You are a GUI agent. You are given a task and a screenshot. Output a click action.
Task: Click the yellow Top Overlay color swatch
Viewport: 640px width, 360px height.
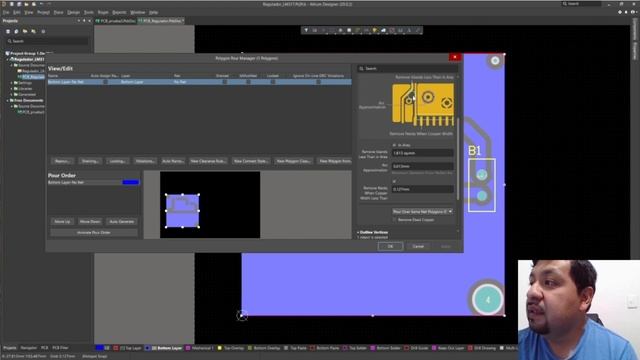[x=220, y=348]
